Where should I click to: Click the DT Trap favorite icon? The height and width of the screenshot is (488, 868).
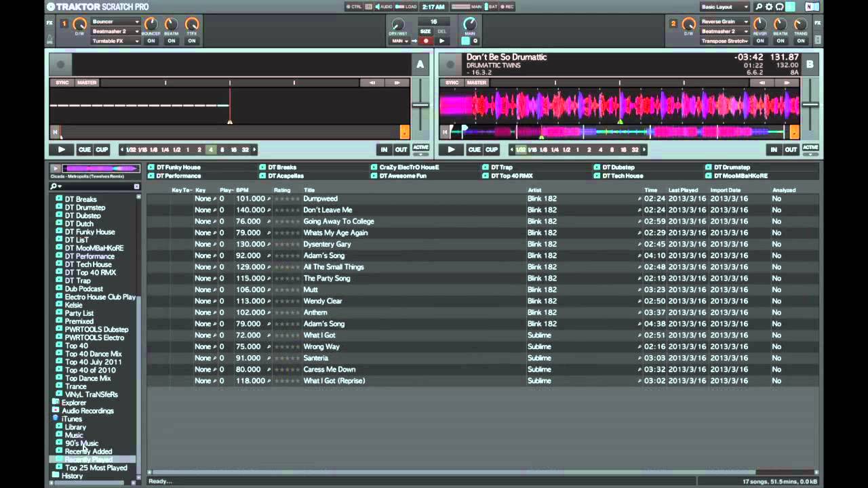[x=486, y=167]
